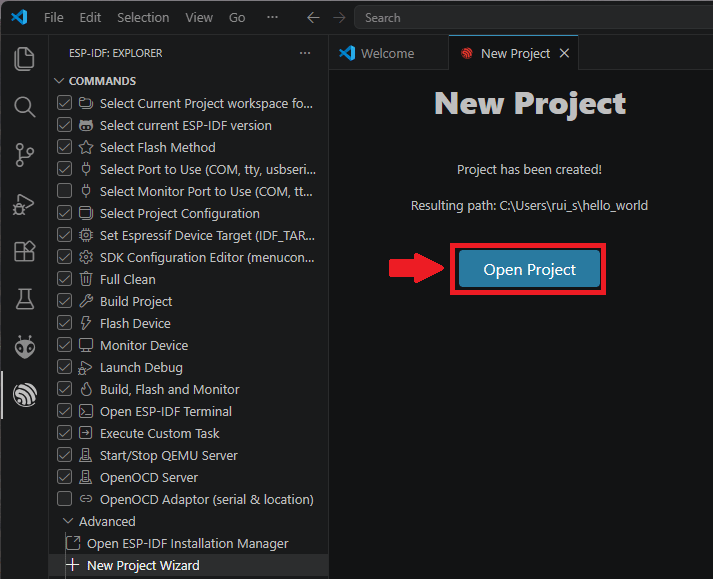Run the Select Flash Method command
Image resolution: width=713 pixels, height=579 pixels.
158,147
